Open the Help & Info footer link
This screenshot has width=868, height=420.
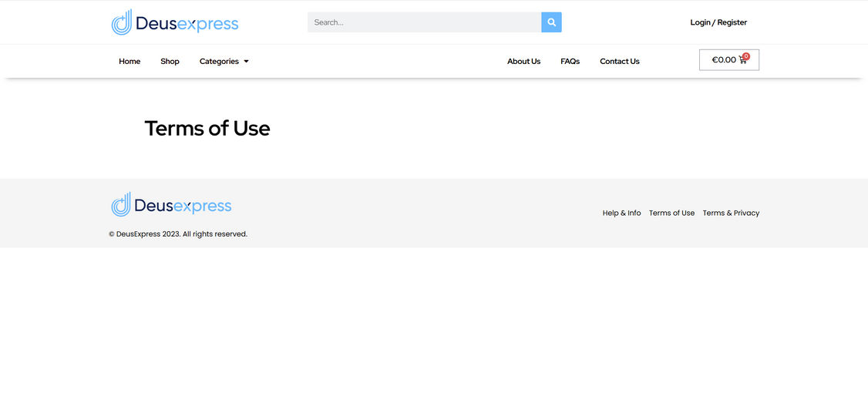click(x=621, y=213)
